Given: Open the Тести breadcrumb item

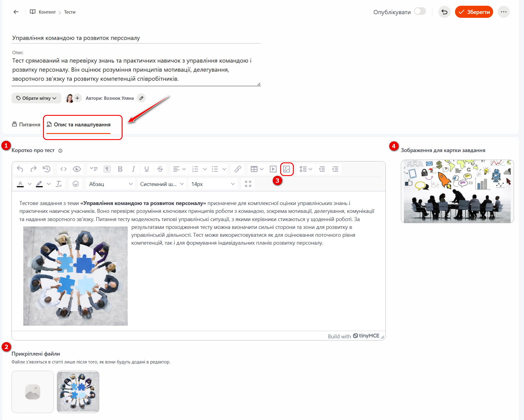Looking at the screenshot, I should click(x=70, y=12).
